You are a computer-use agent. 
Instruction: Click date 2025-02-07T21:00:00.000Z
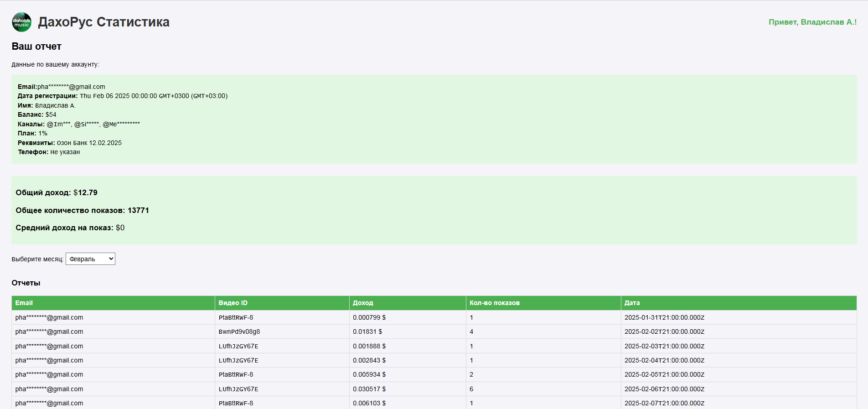click(x=664, y=403)
